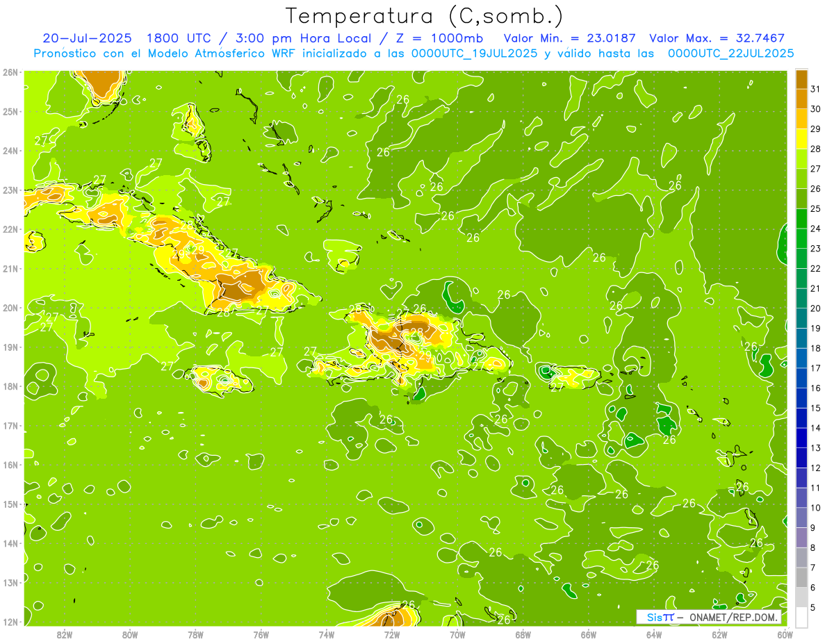The image size is (834, 644).
Task: Click the 82W longitude axis label
Action: (x=65, y=634)
